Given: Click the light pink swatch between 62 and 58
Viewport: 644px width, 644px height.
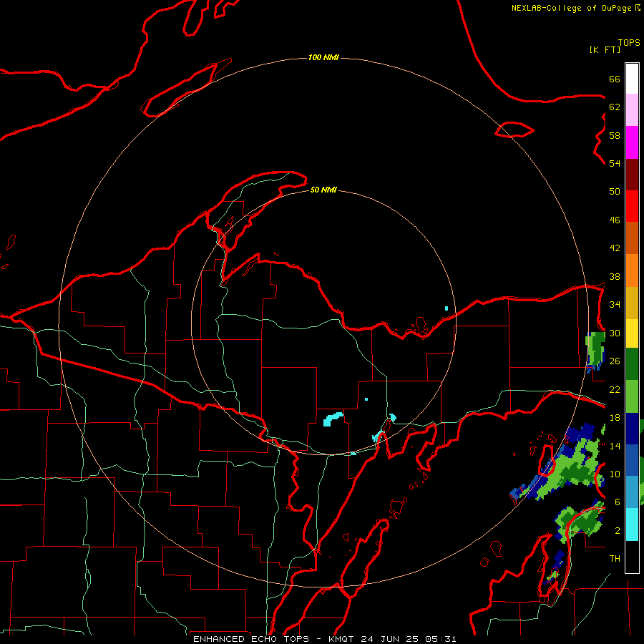Looking at the screenshot, I should (x=632, y=109).
